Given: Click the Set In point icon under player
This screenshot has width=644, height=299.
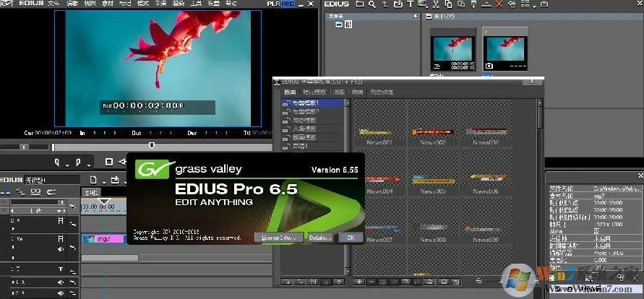Looking at the screenshot, I should (x=58, y=162).
